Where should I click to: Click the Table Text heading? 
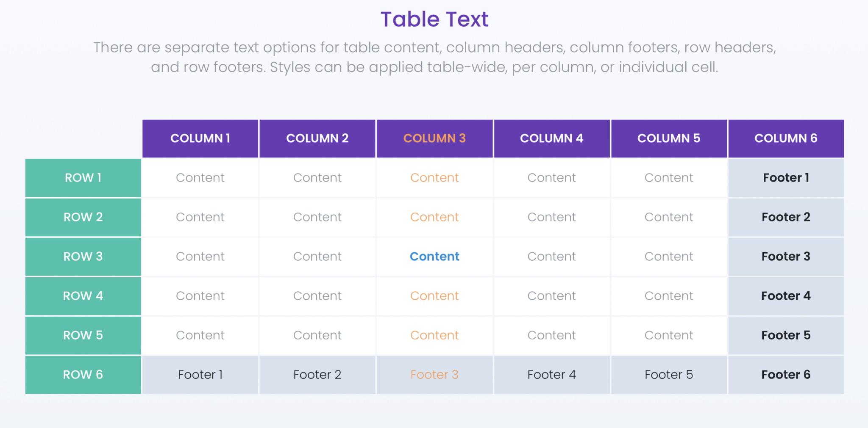tap(434, 19)
